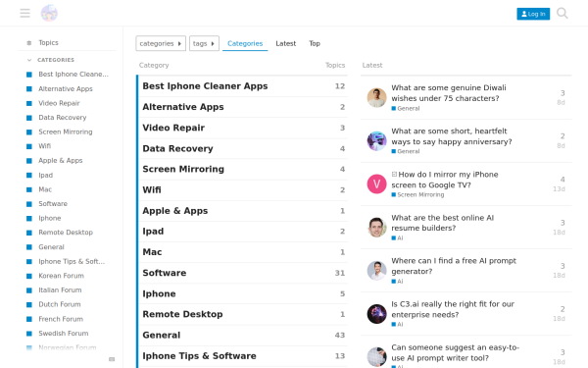Open Apple & Apps category in table
Image resolution: width=588 pixels, height=368 pixels.
pos(175,211)
